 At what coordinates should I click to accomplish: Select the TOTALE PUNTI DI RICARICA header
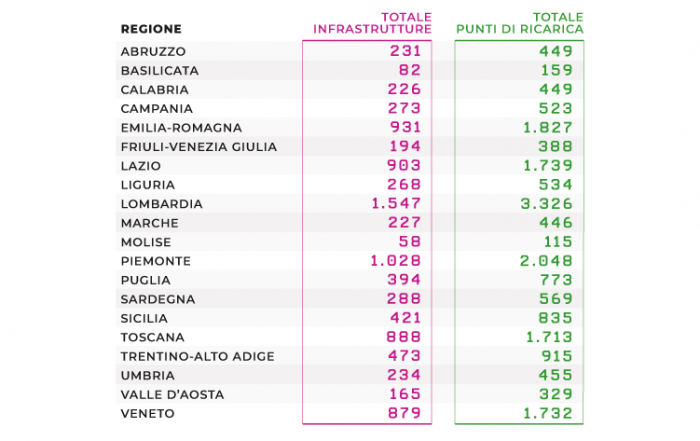520,23
